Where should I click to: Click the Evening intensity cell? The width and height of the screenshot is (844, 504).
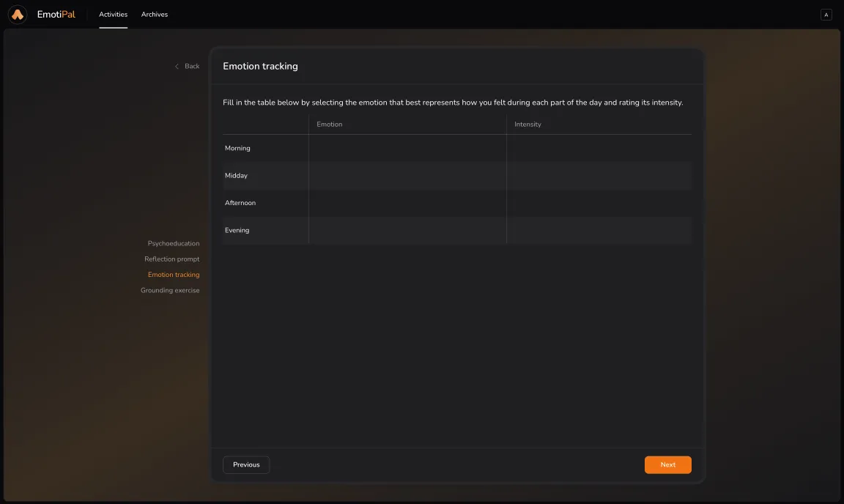[599, 230]
